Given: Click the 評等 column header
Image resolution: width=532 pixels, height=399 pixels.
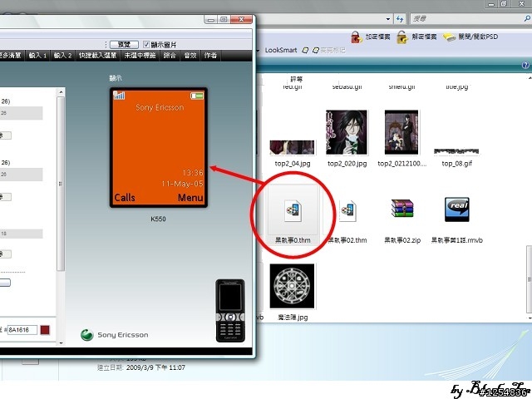Looking at the screenshot, I should [297, 79].
